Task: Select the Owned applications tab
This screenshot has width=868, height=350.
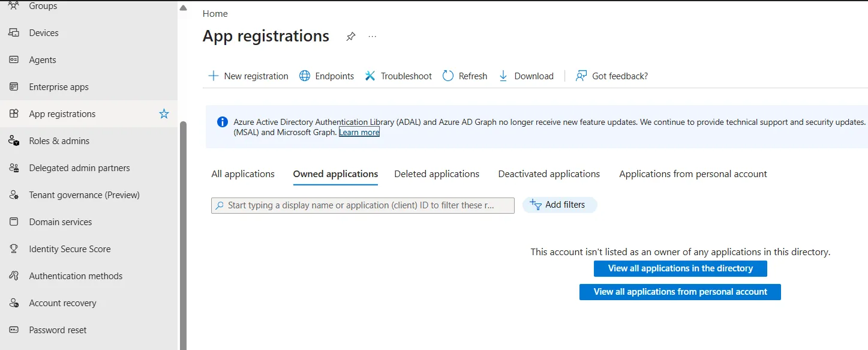Action: pos(335,173)
